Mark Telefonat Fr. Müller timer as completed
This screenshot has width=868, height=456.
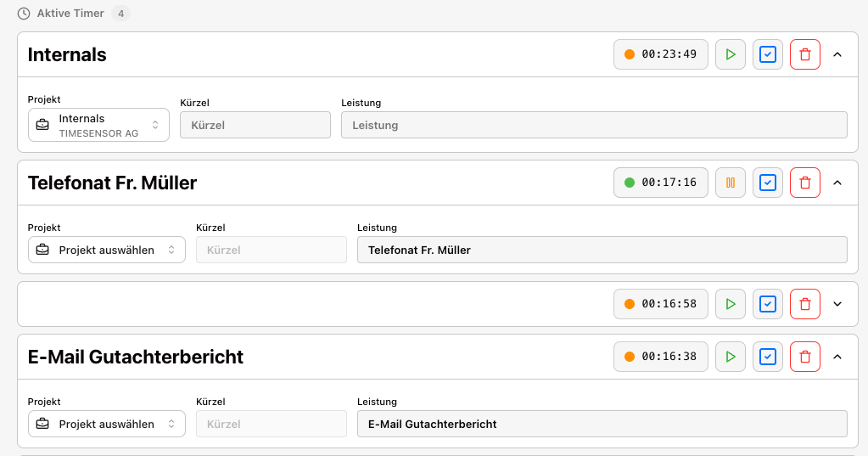(767, 182)
